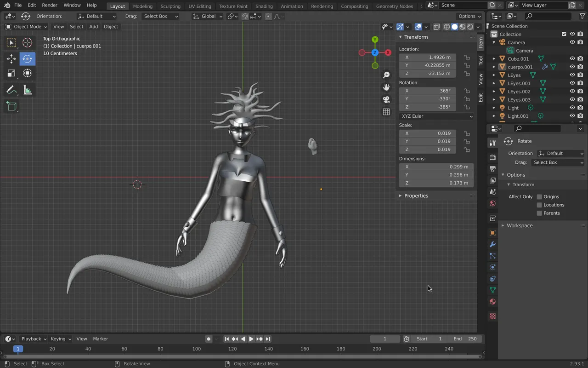
Task: Open Output properties tab icon
Action: [x=492, y=169]
